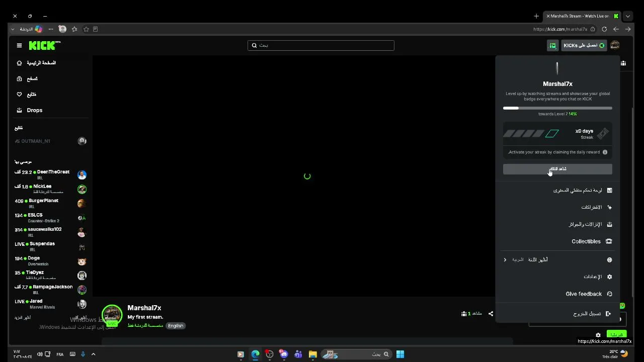Select saucewalka102 channel in sidebar
644x362 pixels.
50,232
